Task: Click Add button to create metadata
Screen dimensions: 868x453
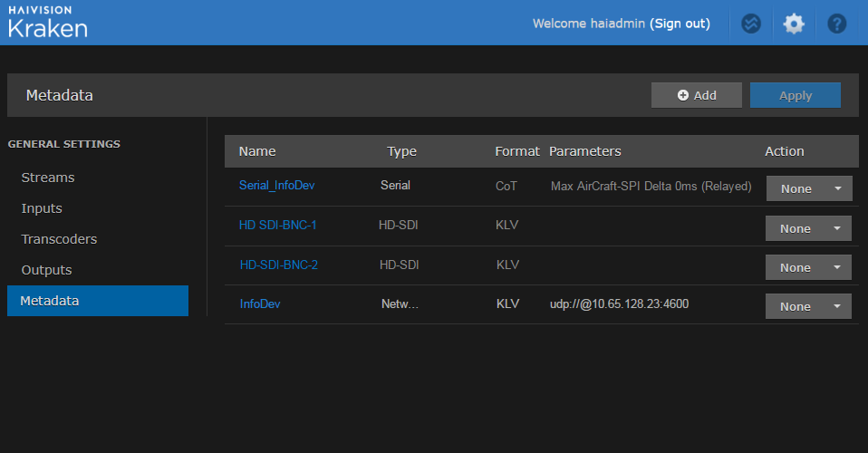Action: coord(696,95)
